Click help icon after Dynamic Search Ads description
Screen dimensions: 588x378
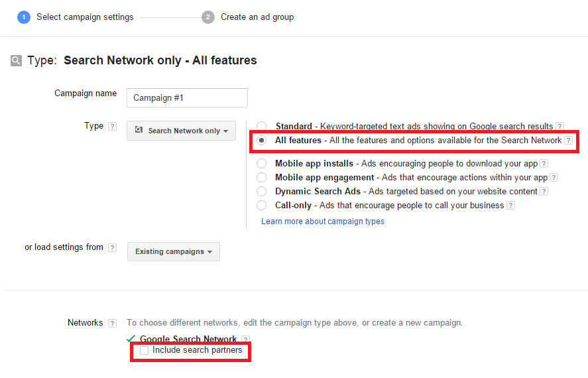[544, 192]
